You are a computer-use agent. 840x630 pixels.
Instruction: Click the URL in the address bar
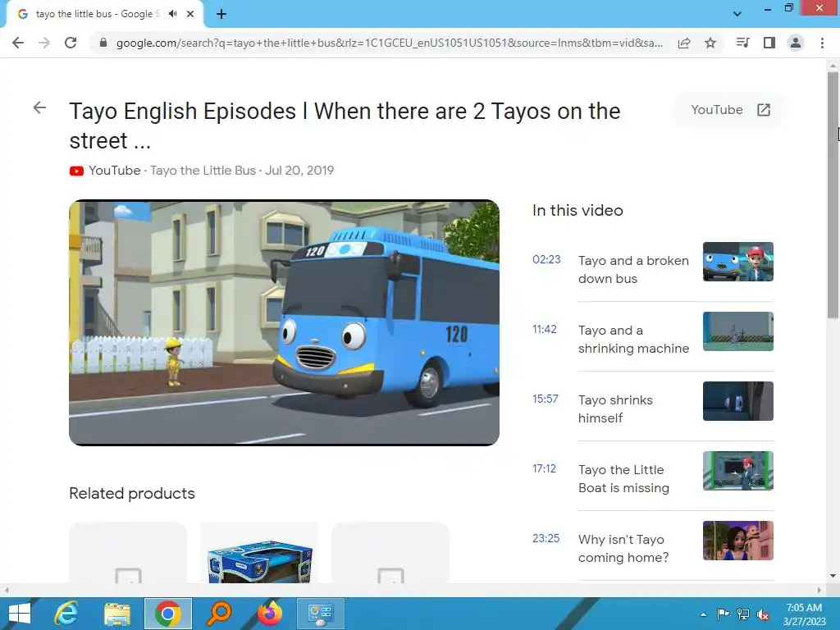tap(390, 43)
